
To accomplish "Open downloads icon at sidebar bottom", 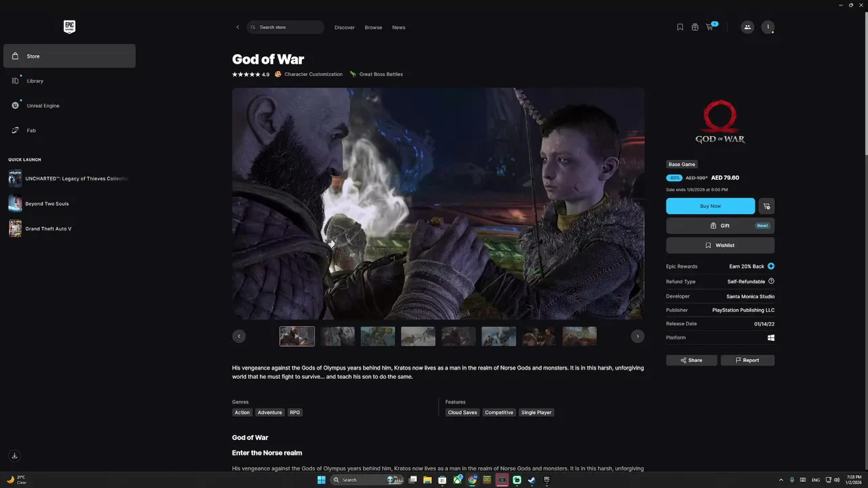I will coord(14,455).
